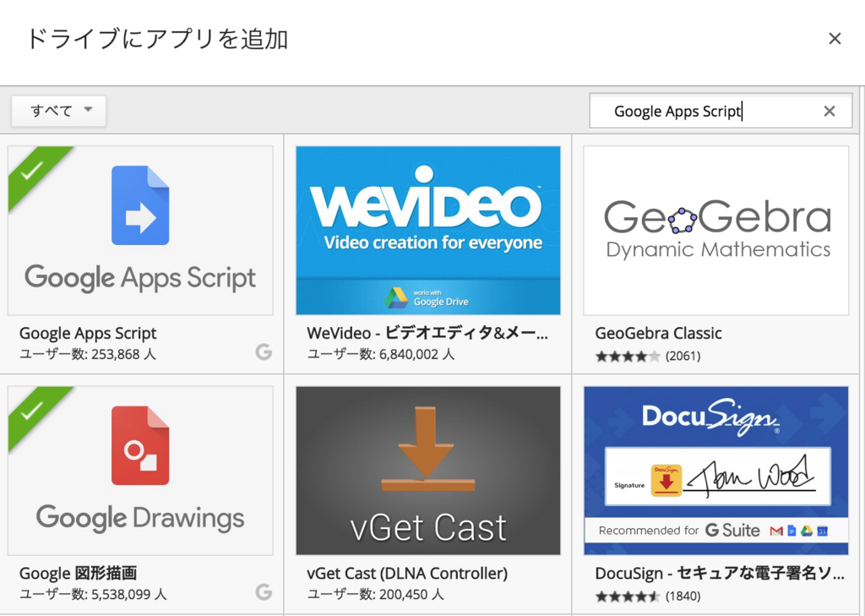
Task: Open the Google Apps Script thumbnail
Action: (x=140, y=230)
